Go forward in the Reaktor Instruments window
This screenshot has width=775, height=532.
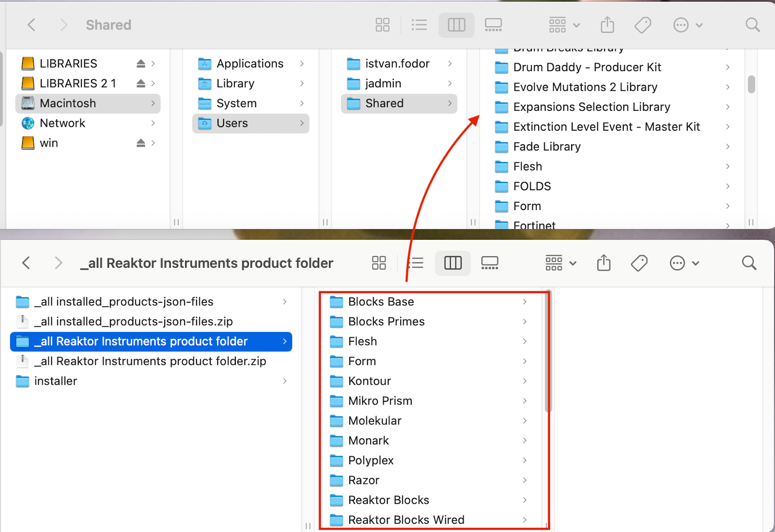pyautogui.click(x=58, y=263)
